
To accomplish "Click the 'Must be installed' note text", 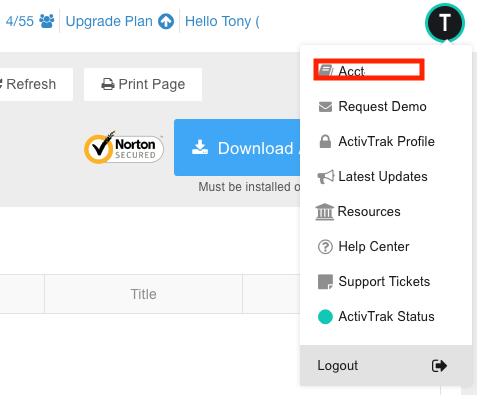I will click(249, 187).
